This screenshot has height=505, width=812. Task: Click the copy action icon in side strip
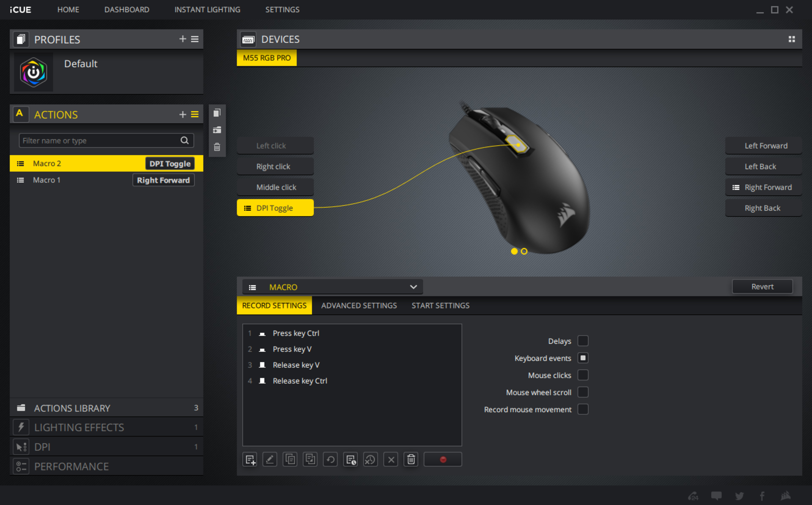point(217,113)
